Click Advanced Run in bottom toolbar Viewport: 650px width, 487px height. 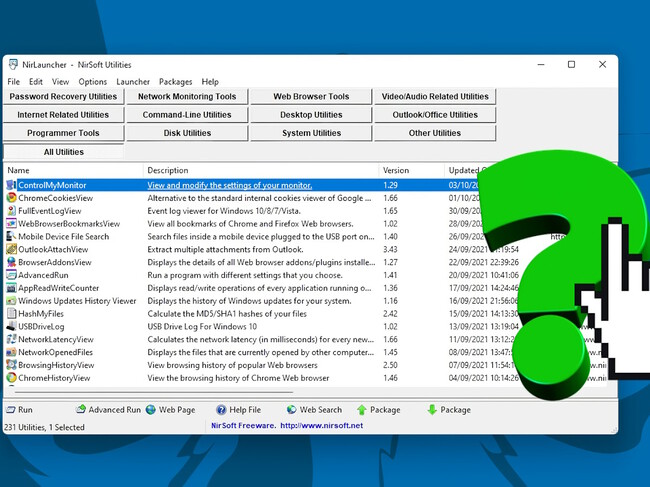(x=109, y=410)
